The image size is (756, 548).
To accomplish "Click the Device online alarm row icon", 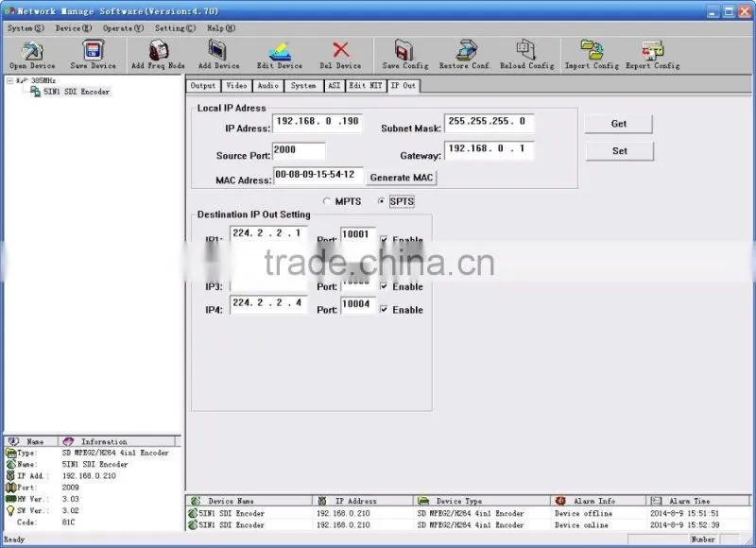I will [193, 525].
